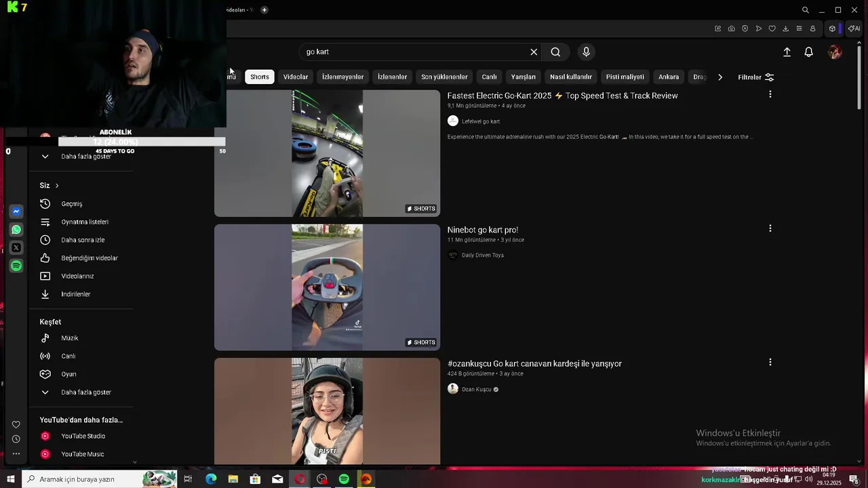This screenshot has height=488, width=868.
Task: Open the Siz section arrow
Action: click(x=57, y=186)
